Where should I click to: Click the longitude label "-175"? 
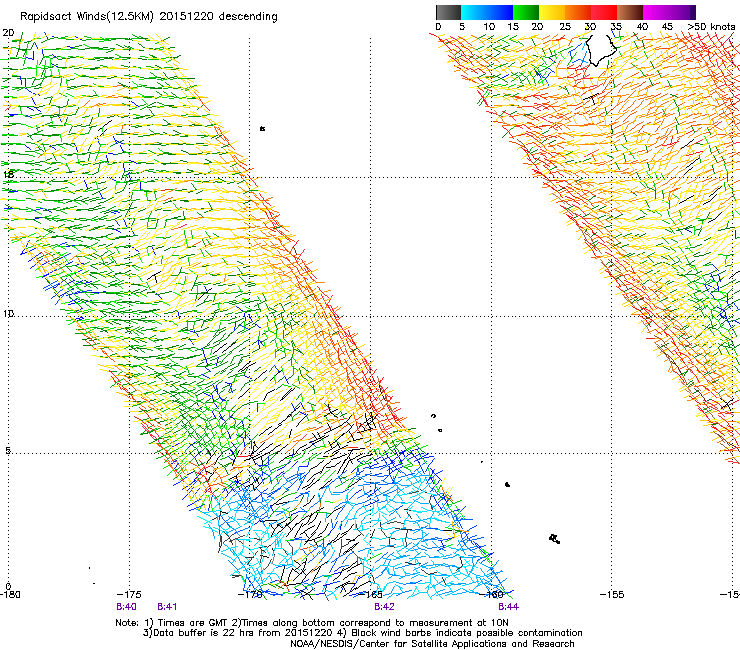click(x=129, y=594)
